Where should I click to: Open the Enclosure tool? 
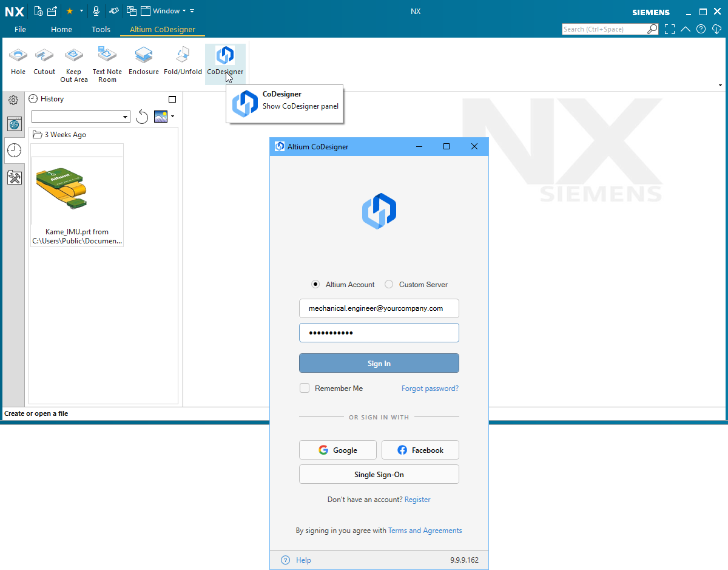(143, 61)
